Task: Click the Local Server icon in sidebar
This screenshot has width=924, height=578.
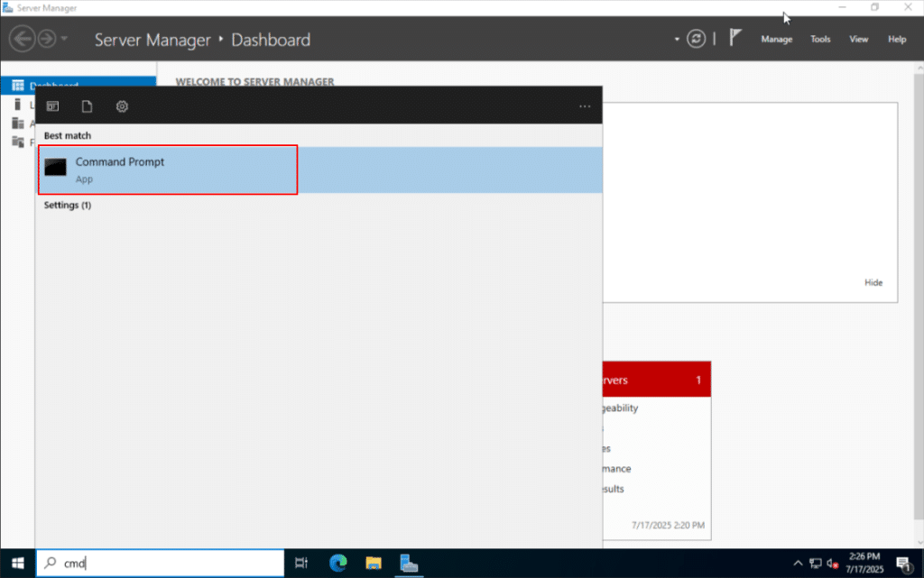Action: (18, 105)
